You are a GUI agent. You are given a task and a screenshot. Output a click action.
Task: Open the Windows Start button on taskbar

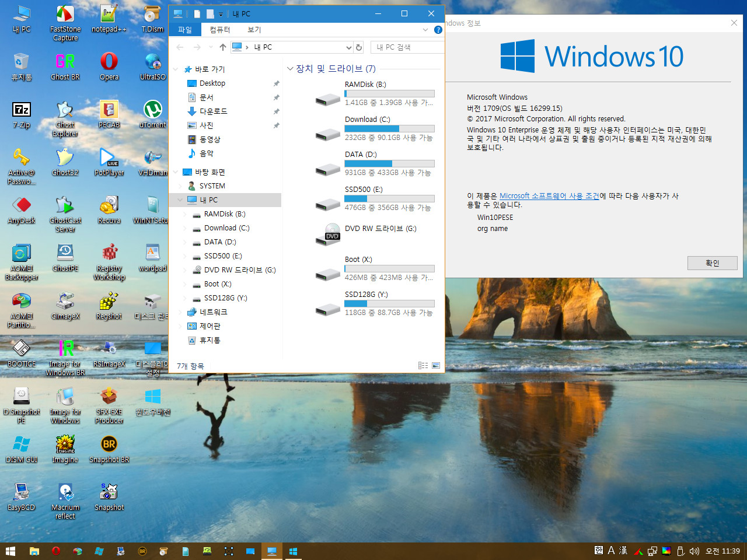(x=10, y=551)
